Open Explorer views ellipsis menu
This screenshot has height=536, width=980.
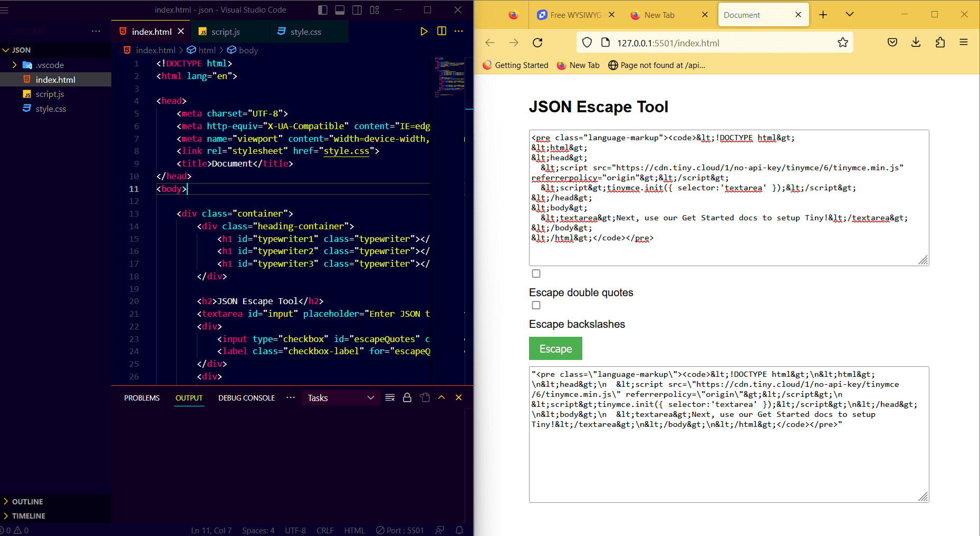[96, 32]
